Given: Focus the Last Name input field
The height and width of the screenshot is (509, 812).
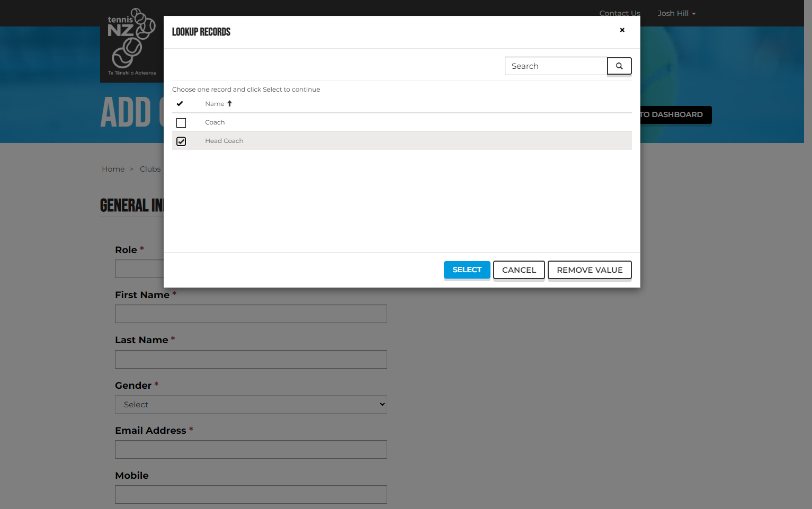Looking at the screenshot, I should (x=251, y=360).
